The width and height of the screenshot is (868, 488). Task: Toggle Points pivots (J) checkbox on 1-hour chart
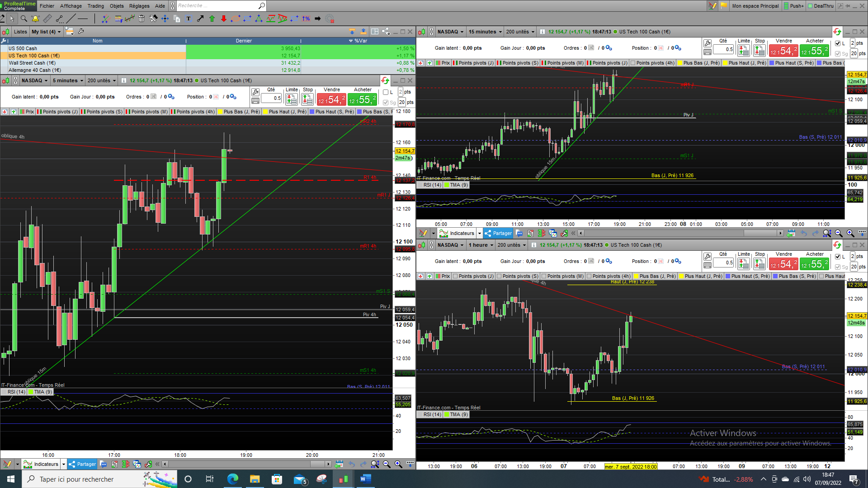click(x=455, y=276)
